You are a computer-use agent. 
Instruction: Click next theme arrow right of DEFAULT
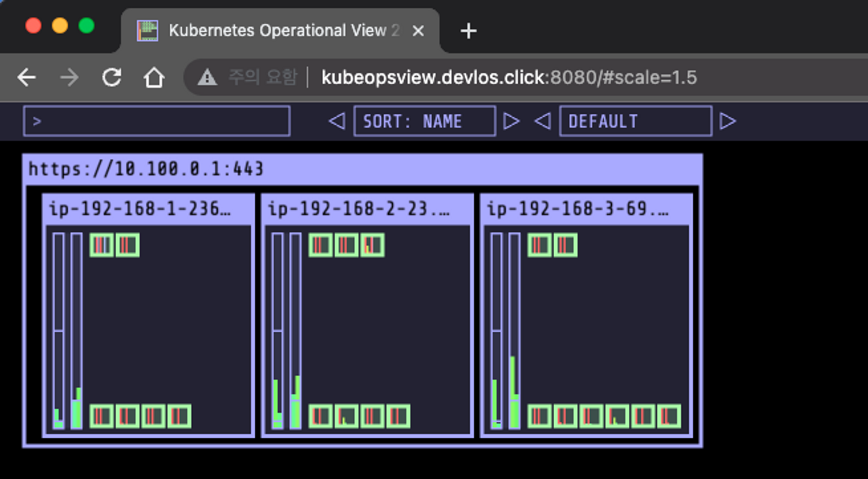point(727,121)
